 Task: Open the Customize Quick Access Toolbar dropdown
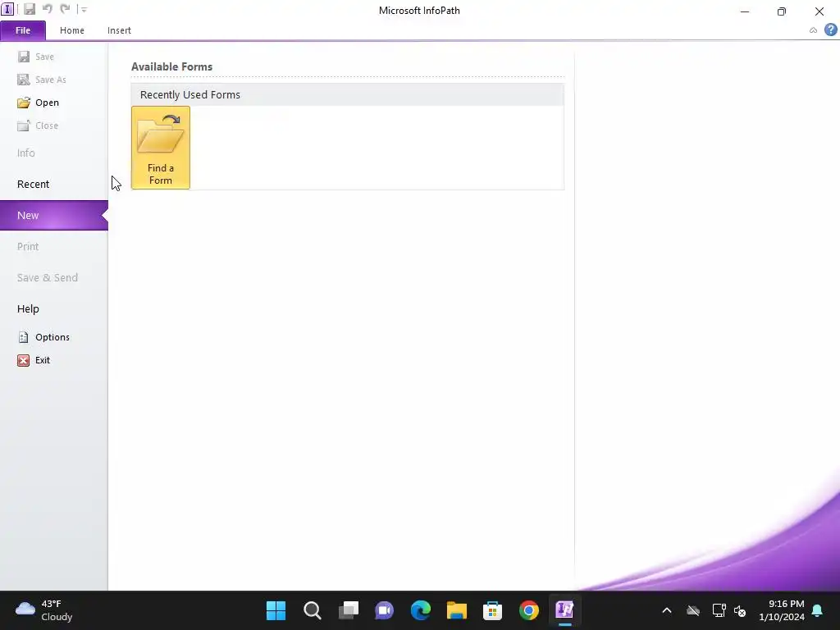coord(83,9)
